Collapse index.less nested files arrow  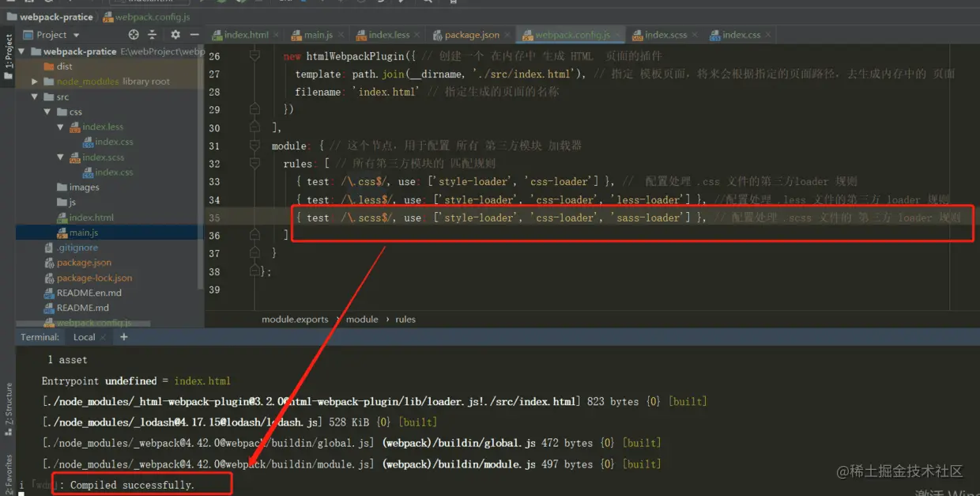[x=61, y=127]
